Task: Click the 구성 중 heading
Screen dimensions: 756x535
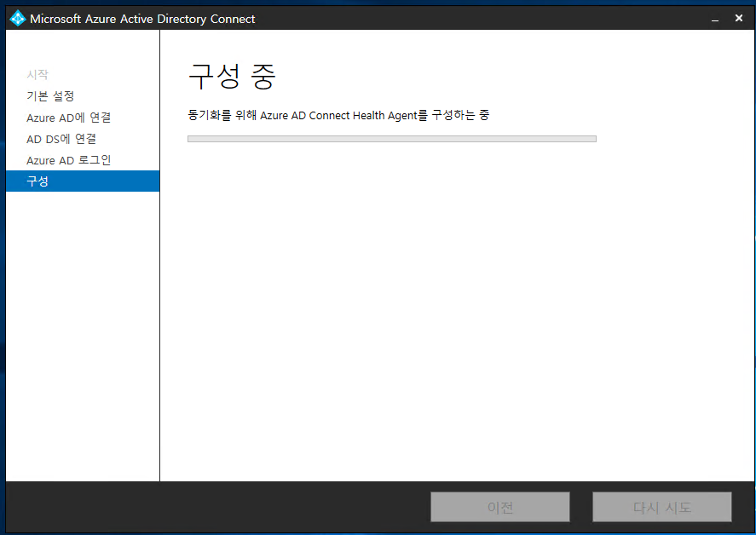Action: coord(232,76)
